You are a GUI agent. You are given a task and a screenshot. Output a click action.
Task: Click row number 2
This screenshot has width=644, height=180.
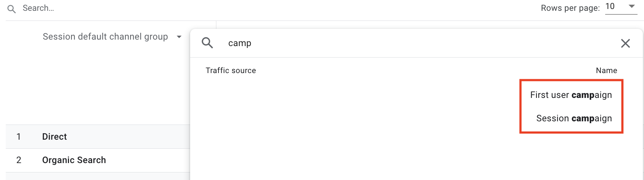tap(19, 160)
